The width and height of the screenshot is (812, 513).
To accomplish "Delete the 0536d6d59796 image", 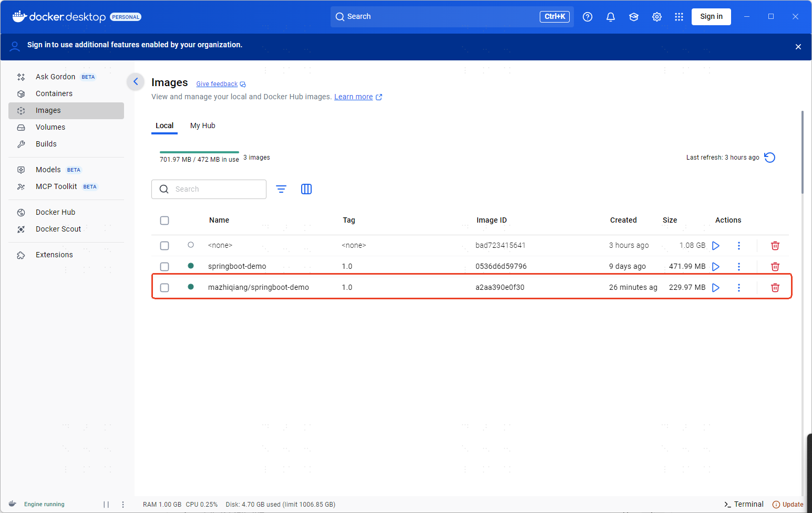I will (x=775, y=267).
